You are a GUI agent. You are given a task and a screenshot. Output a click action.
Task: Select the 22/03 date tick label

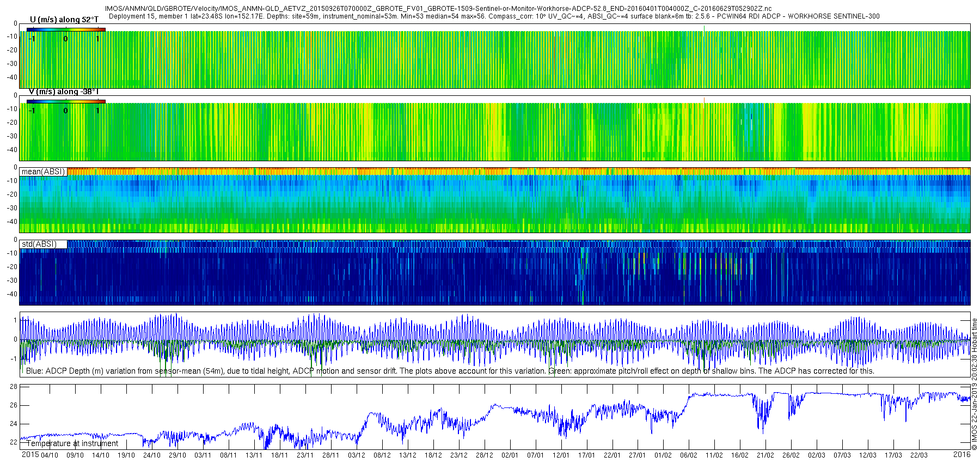coord(919,455)
